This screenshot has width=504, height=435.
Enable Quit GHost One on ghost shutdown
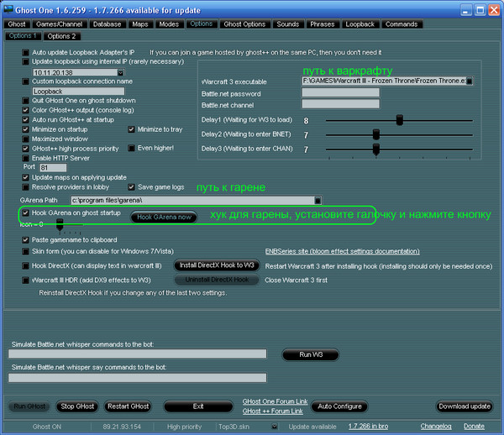click(25, 101)
